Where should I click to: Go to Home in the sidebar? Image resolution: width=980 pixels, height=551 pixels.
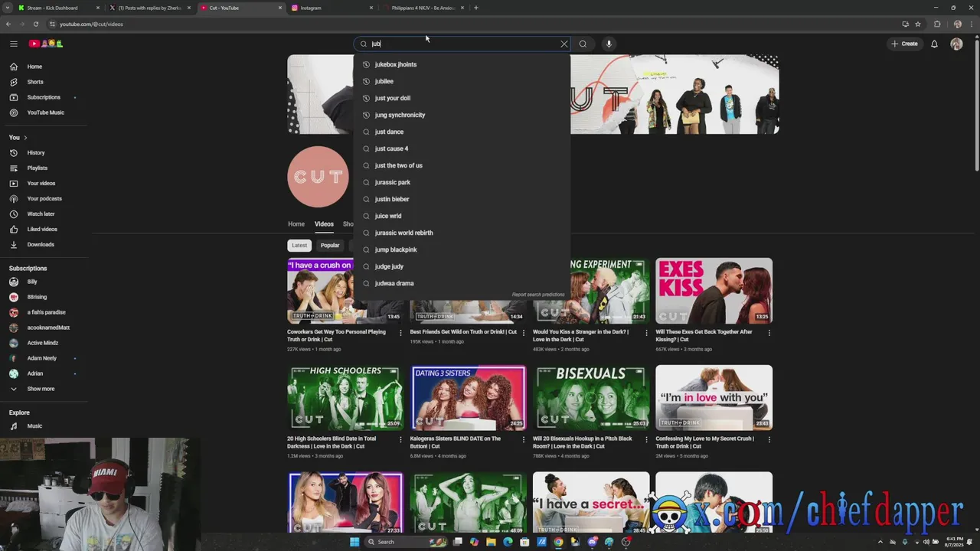34,67
